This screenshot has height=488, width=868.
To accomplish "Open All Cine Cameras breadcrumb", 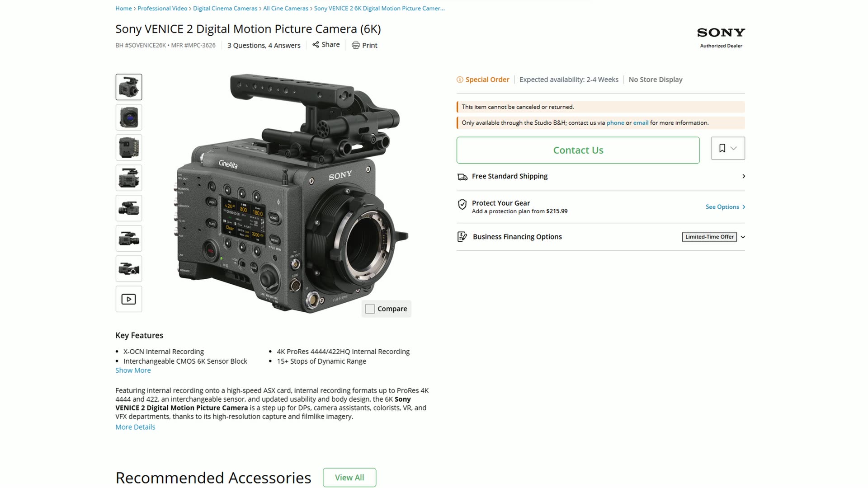I will click(286, 8).
